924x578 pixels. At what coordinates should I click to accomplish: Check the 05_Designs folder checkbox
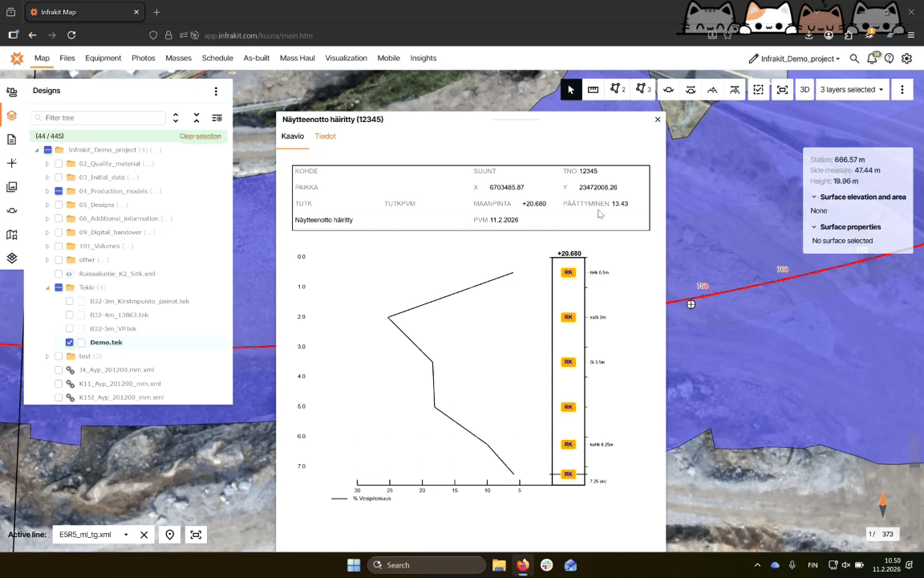(x=59, y=205)
